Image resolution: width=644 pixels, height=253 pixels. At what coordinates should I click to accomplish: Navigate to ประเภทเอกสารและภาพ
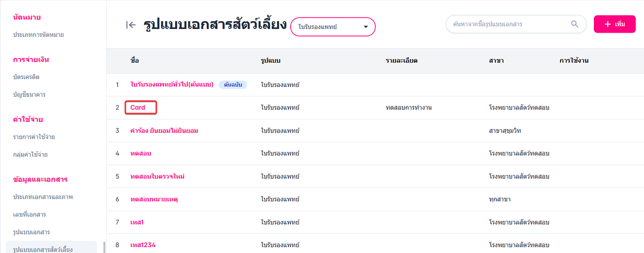tap(43, 196)
